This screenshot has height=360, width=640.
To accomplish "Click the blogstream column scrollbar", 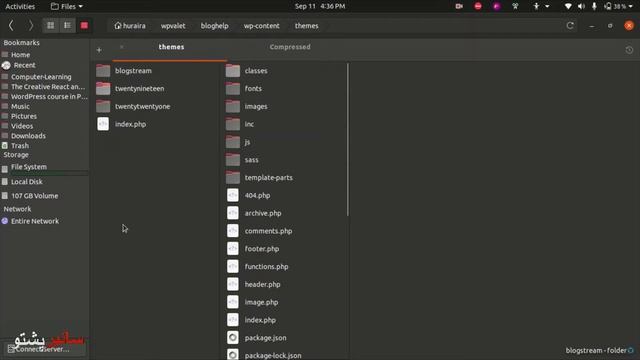I will (348, 140).
